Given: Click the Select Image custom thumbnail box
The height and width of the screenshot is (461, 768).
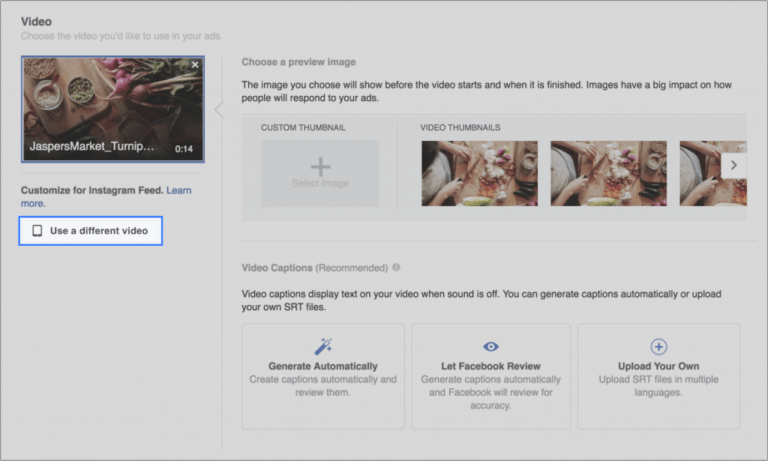Looking at the screenshot, I should click(320, 173).
